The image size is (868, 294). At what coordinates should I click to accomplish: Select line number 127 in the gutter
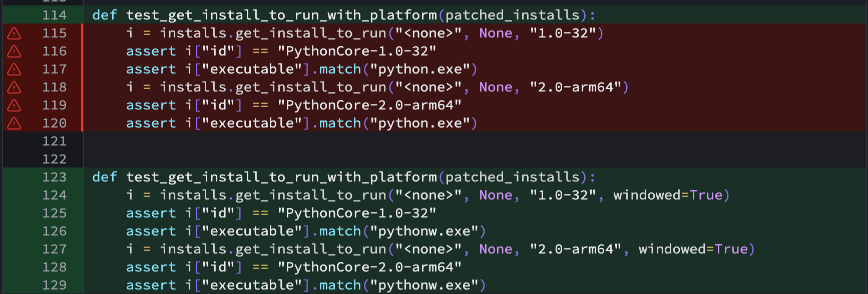[55, 249]
